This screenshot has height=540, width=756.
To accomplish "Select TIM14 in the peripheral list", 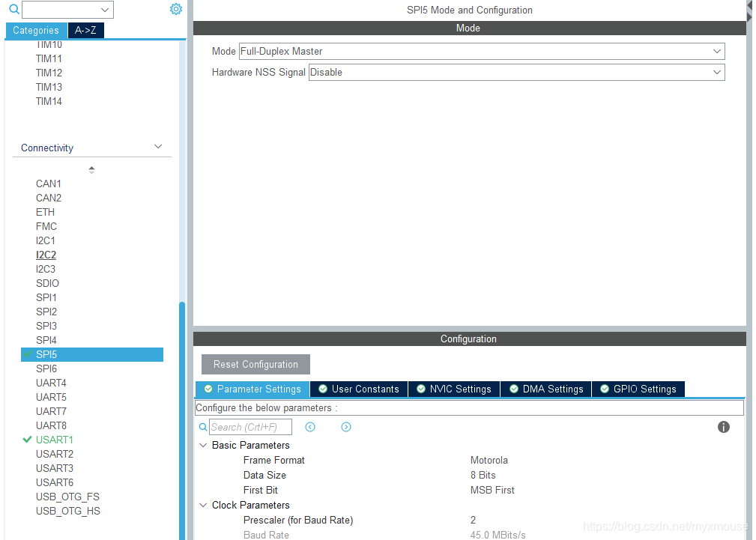I will point(49,101).
